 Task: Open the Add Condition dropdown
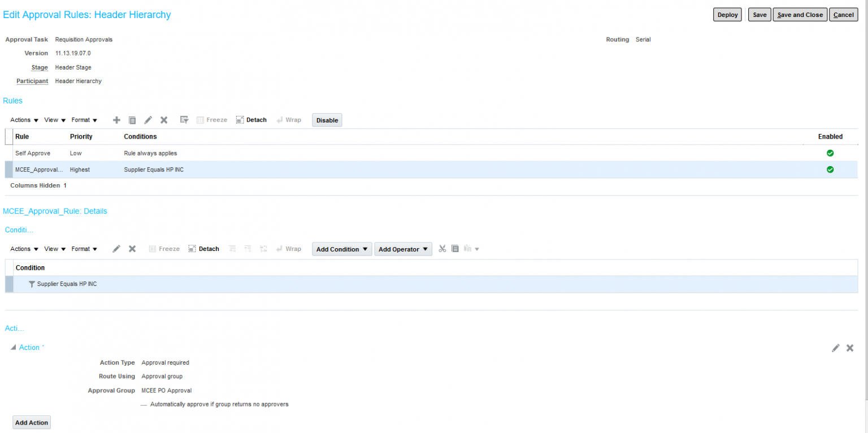(341, 249)
